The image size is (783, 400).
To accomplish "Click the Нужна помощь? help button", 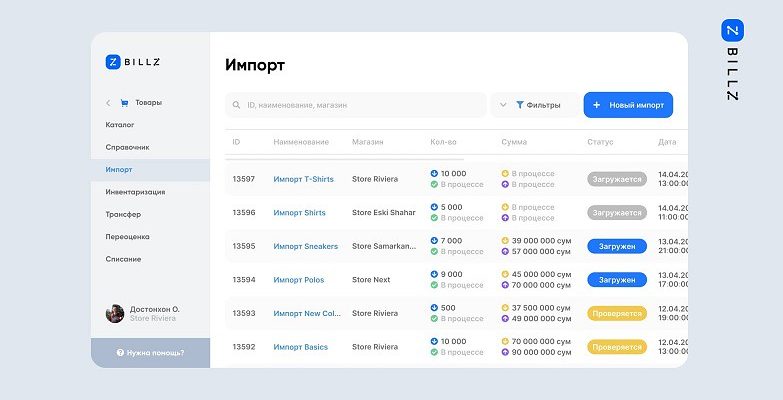I will pos(150,353).
